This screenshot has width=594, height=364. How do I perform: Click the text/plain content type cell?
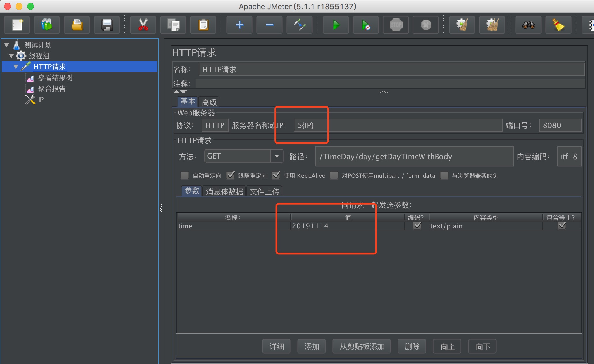[486, 226]
